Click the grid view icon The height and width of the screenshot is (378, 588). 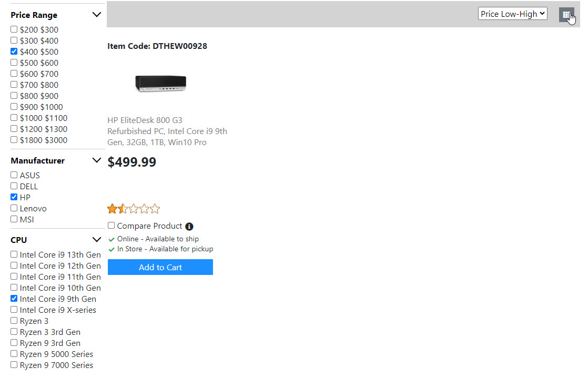pos(566,15)
